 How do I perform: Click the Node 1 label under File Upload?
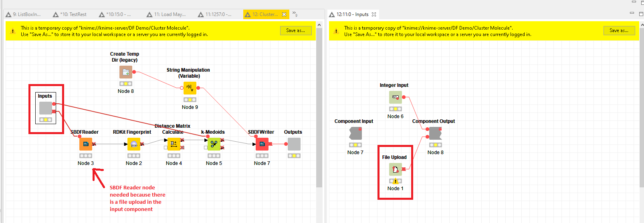click(x=396, y=189)
